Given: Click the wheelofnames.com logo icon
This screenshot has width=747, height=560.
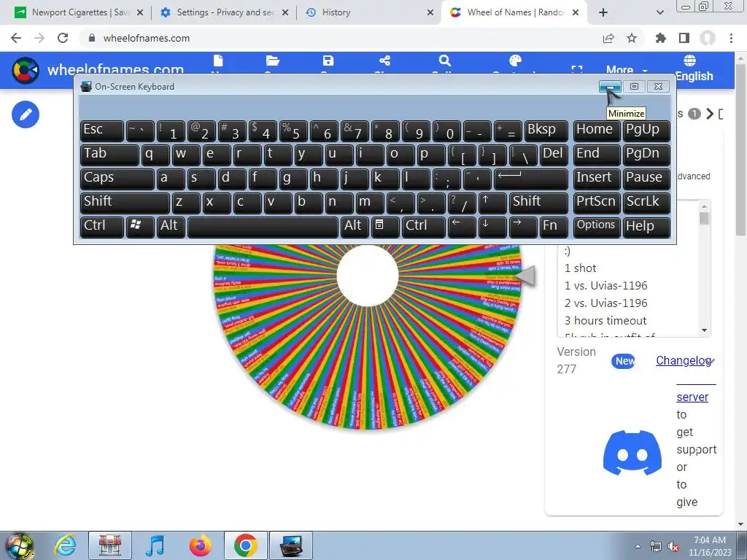Looking at the screenshot, I should [x=26, y=71].
